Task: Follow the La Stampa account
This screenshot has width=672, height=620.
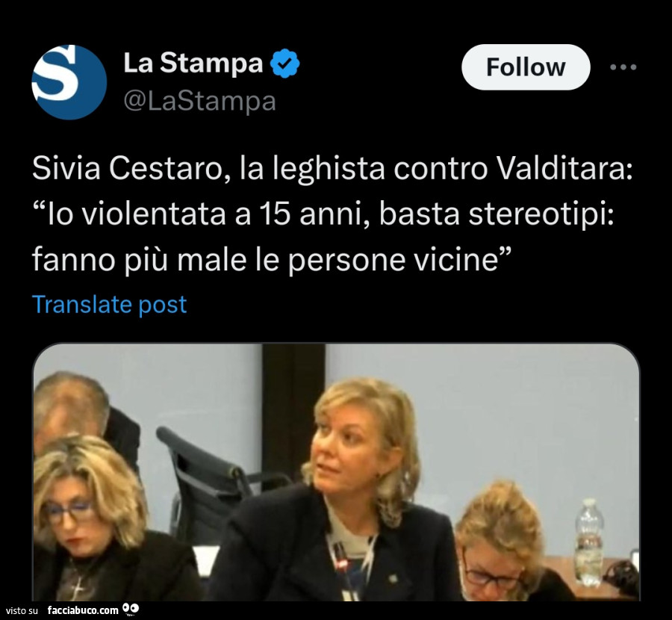Action: tap(526, 67)
